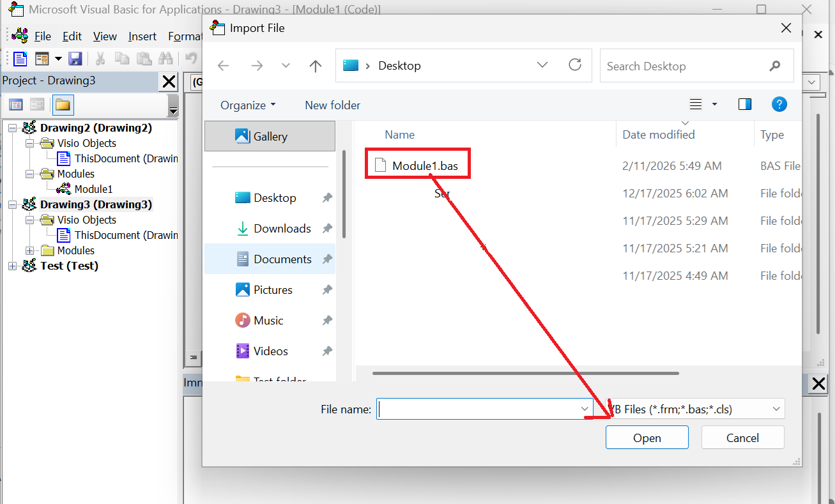Open the View menu in VBA editor
Screen dimensions: 835x504
click(105, 36)
